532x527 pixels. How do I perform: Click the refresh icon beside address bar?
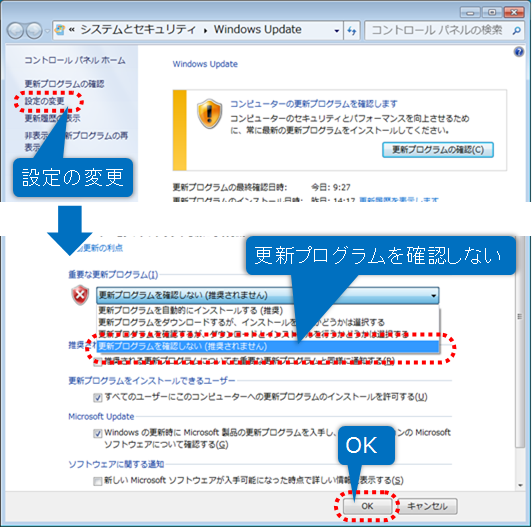(352, 31)
